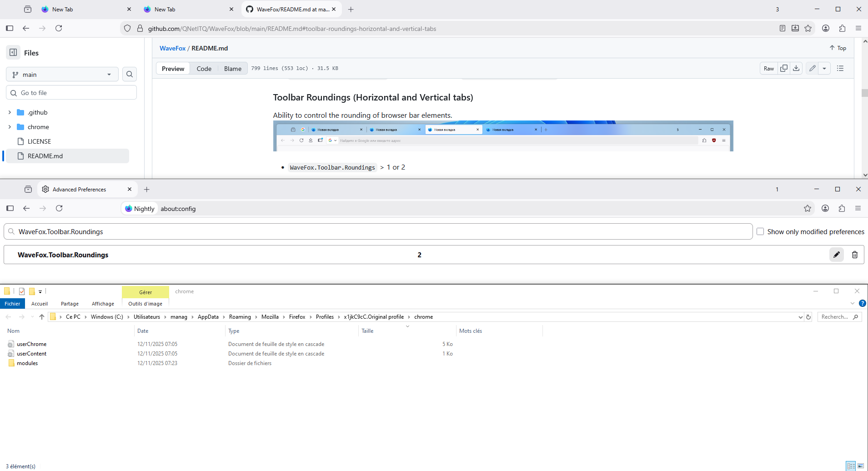Expand the .github folder in tree
Image resolution: width=868 pixels, height=471 pixels.
point(10,112)
